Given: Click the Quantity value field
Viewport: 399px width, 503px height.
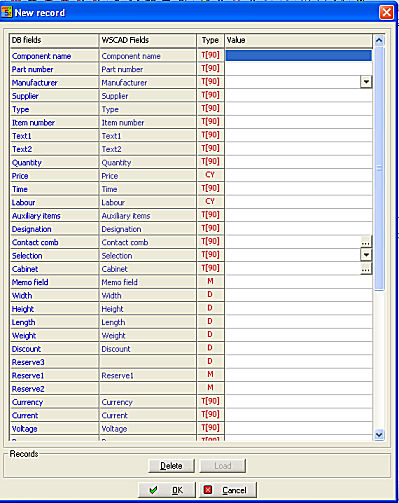Looking at the screenshot, I should click(299, 162).
